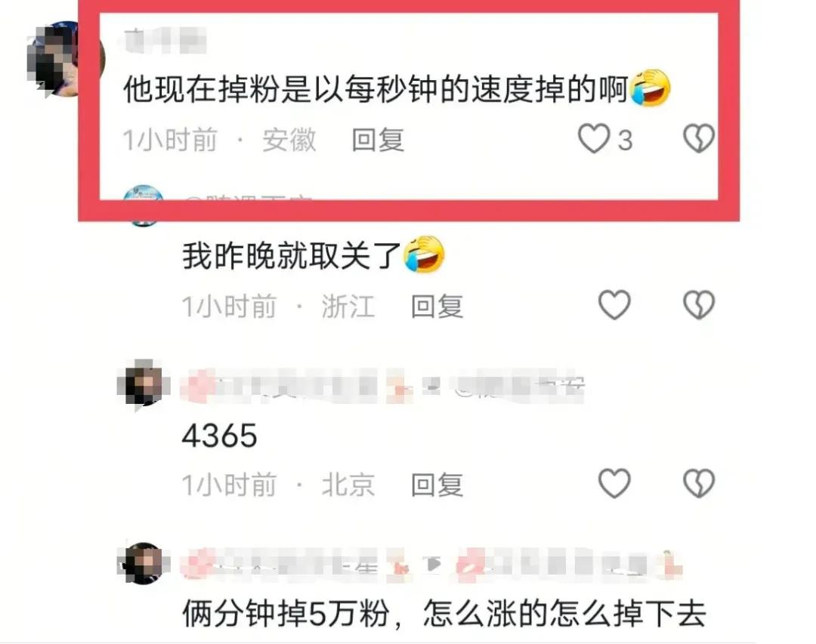Open partially hidden avatar under red box
This screenshot has width=816, height=644.
143,205
